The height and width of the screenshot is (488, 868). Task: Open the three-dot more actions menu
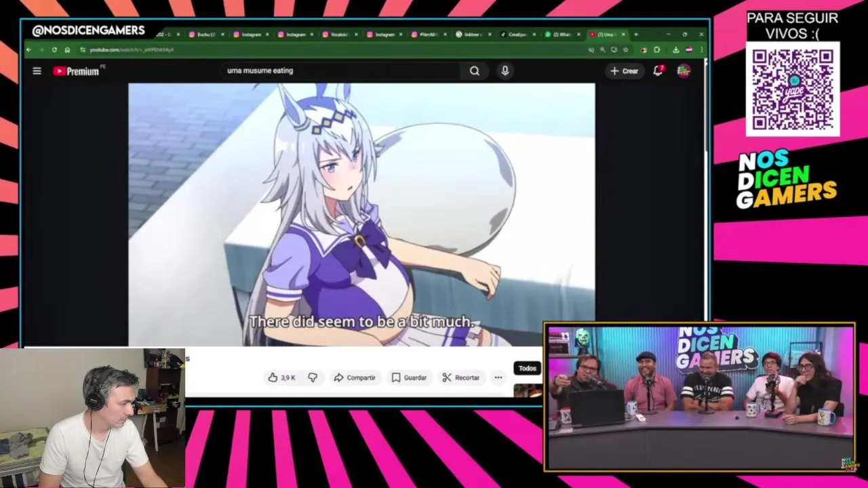click(x=498, y=378)
